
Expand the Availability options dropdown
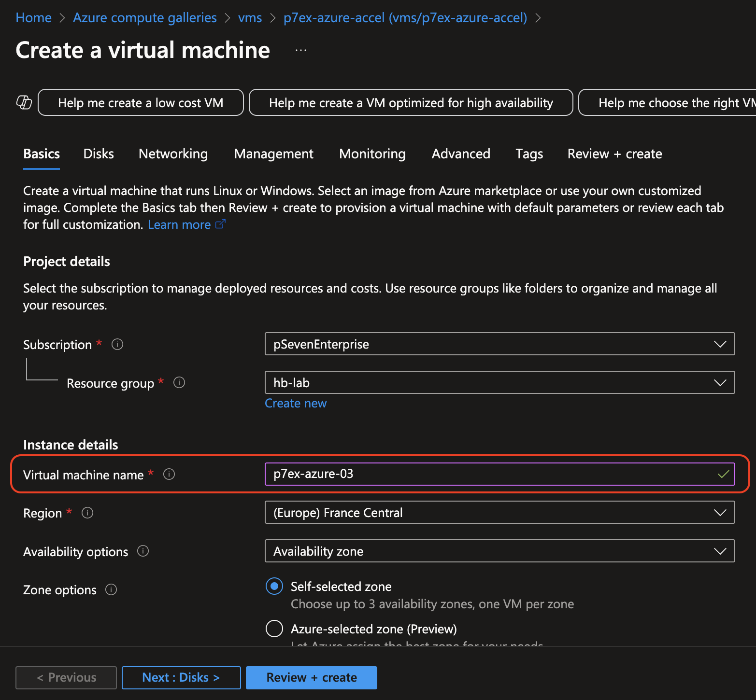point(499,551)
